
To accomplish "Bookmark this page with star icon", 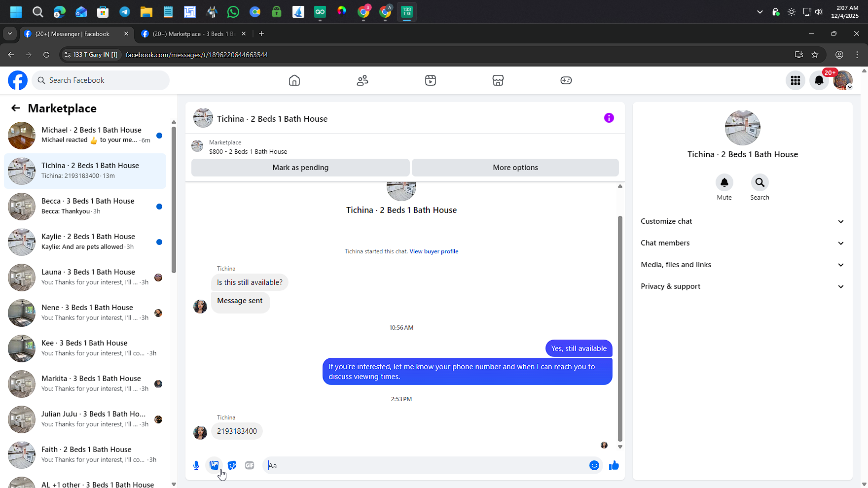I will click(x=815, y=55).
